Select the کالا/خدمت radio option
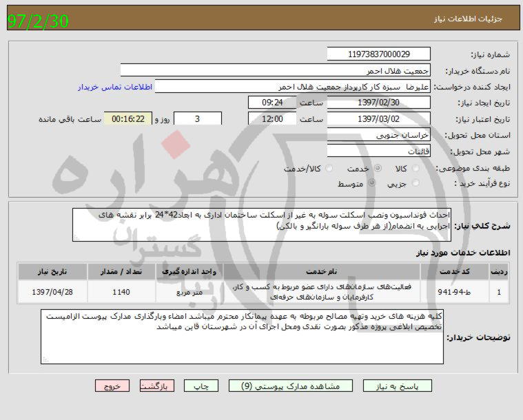 [329, 169]
